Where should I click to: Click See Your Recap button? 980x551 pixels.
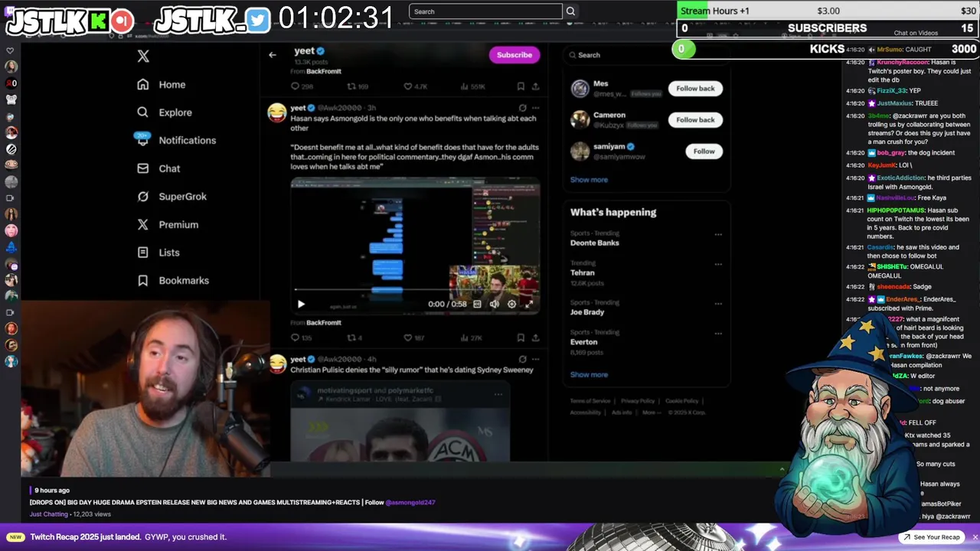(x=931, y=537)
